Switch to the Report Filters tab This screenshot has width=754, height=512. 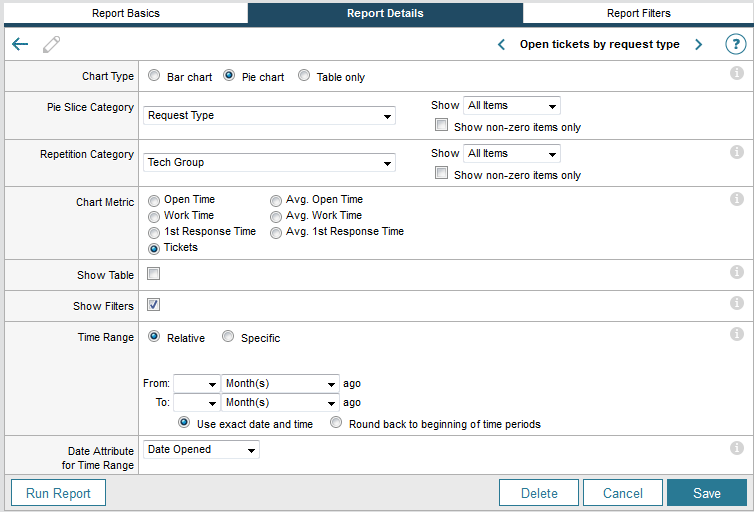coord(639,13)
